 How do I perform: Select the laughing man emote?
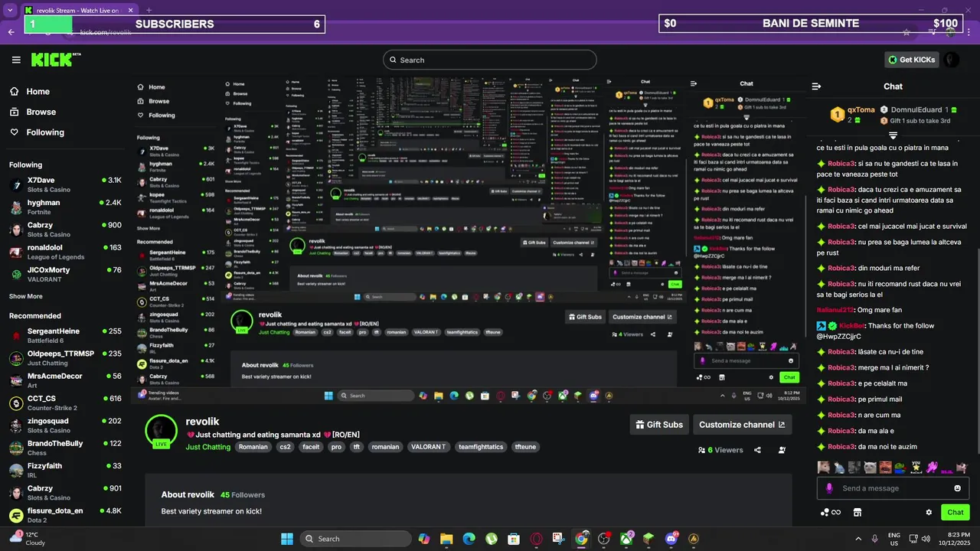tap(885, 467)
